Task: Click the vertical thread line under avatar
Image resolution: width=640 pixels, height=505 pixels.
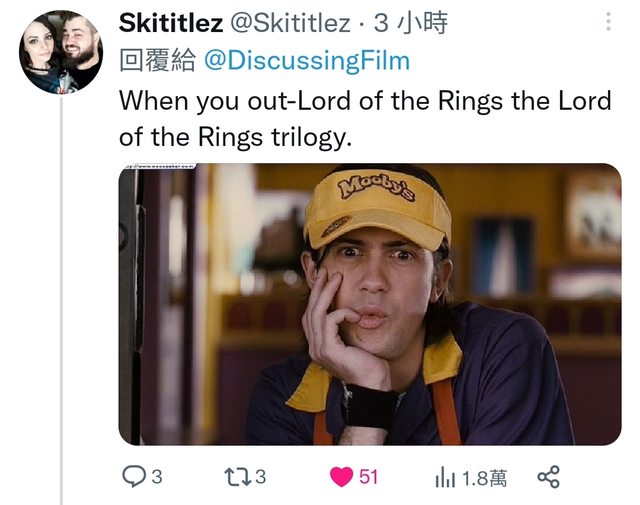Action: (x=61, y=300)
